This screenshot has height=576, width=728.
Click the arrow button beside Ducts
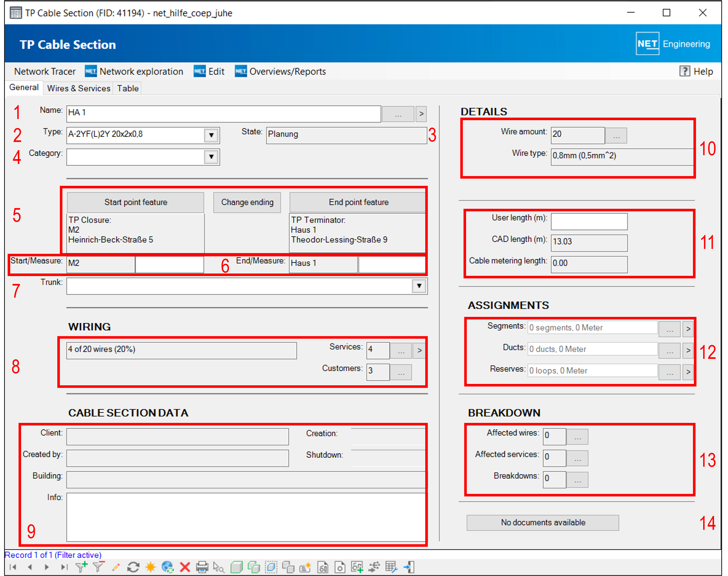pyautogui.click(x=688, y=350)
